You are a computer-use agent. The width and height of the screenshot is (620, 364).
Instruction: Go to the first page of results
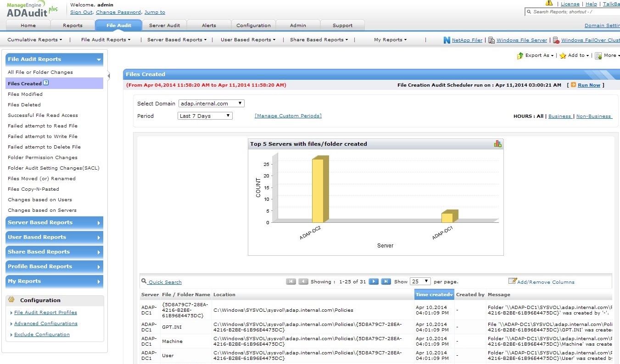(x=291, y=281)
